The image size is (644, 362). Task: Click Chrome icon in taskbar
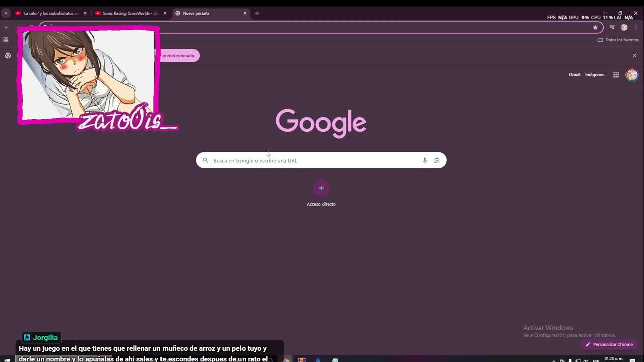pos(286,360)
